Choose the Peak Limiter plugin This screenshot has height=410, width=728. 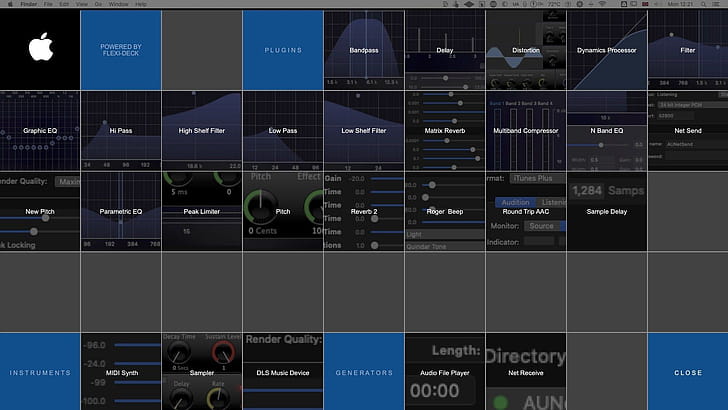pyautogui.click(x=202, y=211)
